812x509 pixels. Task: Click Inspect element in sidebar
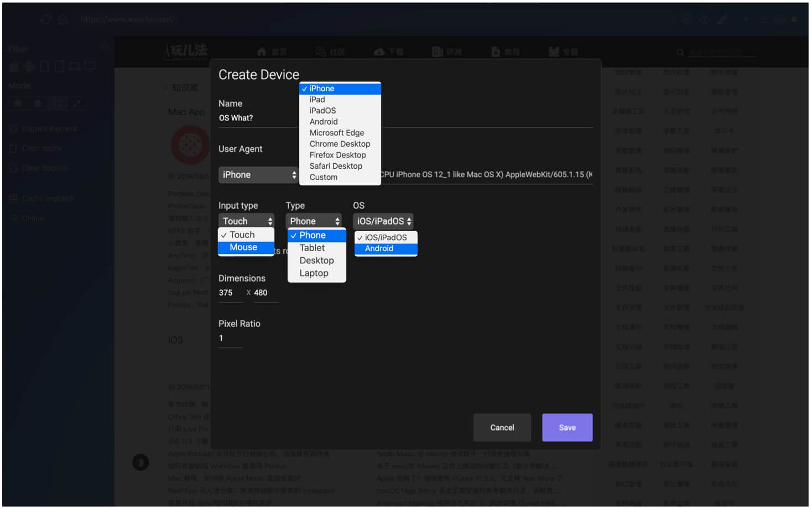point(43,129)
